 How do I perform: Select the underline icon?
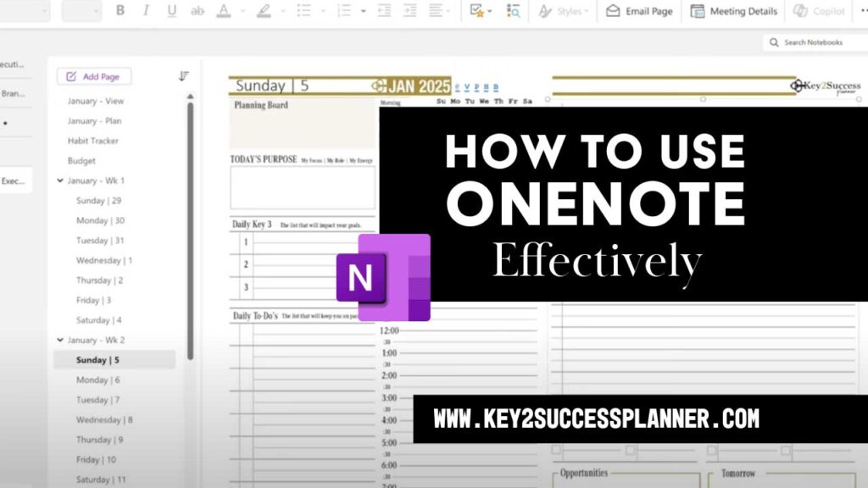(170, 11)
